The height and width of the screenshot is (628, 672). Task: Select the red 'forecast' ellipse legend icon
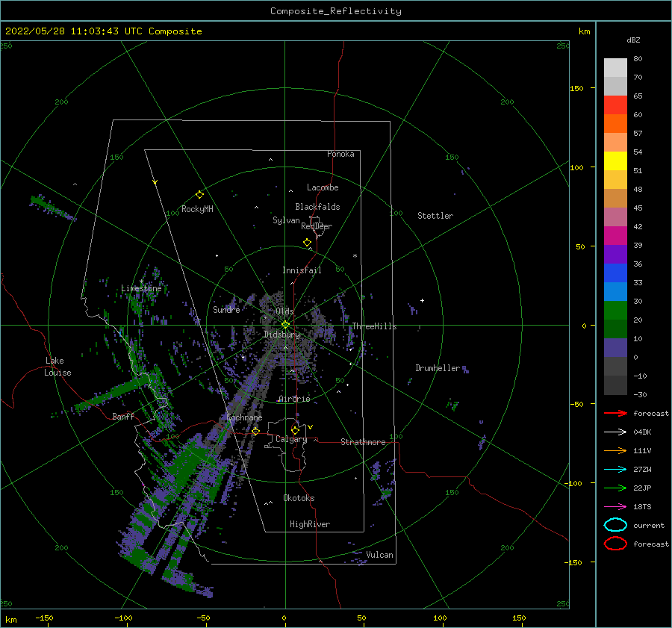tap(615, 544)
